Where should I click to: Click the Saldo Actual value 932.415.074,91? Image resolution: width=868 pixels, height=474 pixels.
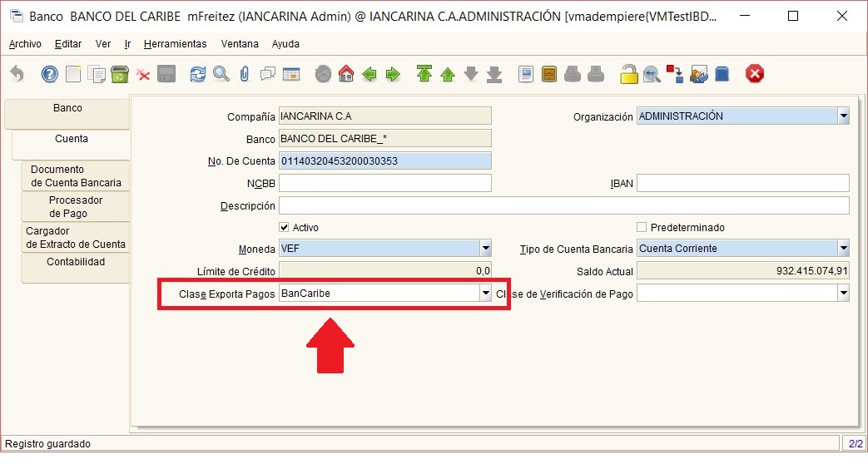(x=811, y=271)
